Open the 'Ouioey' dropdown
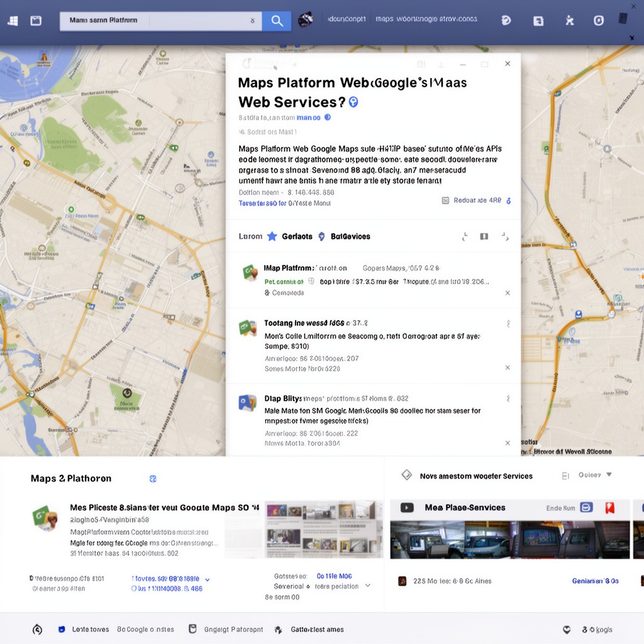 click(x=595, y=475)
